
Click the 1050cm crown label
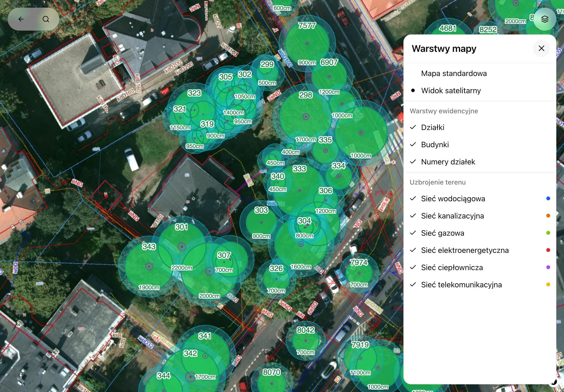point(245,97)
